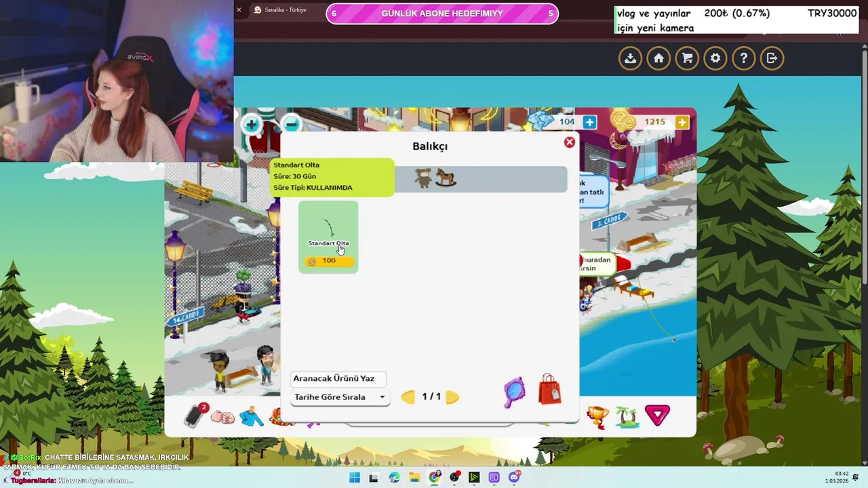Click the 3. CADDE street sign
Screen dimensions: 868x488
[608, 222]
